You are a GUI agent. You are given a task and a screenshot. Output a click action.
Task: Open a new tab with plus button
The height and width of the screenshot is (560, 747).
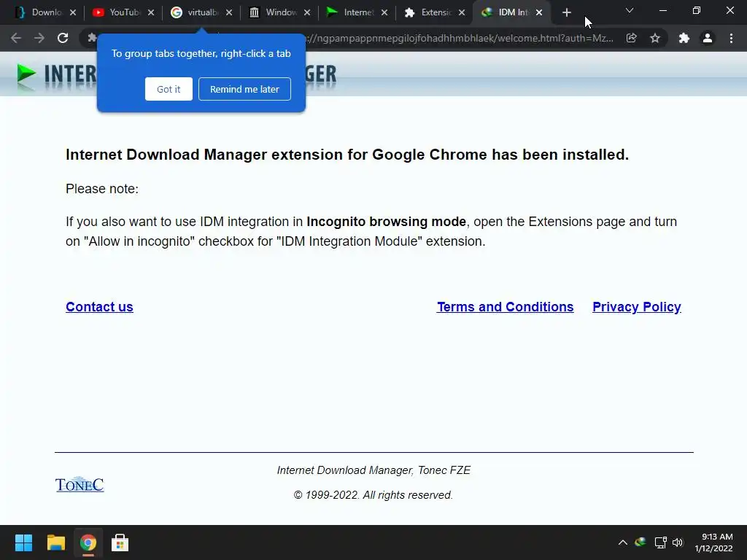pyautogui.click(x=567, y=12)
